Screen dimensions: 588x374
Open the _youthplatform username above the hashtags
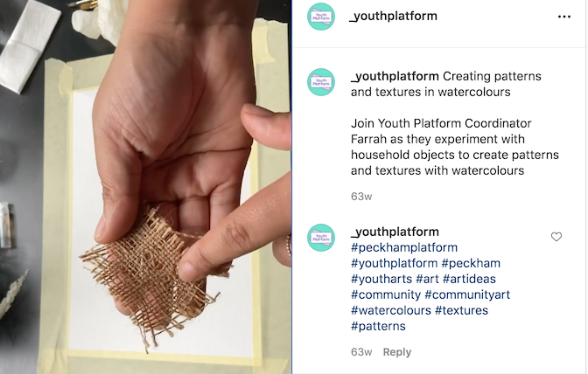click(x=395, y=232)
